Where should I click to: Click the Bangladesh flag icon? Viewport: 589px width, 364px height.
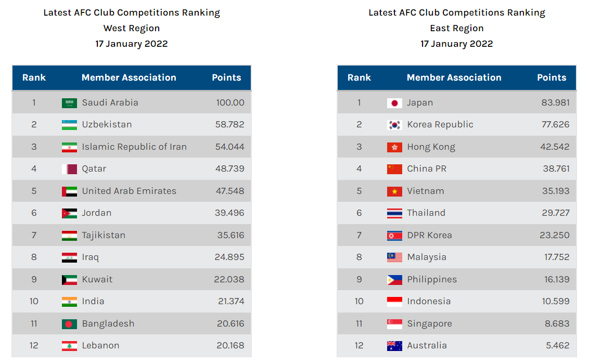pyautogui.click(x=69, y=324)
